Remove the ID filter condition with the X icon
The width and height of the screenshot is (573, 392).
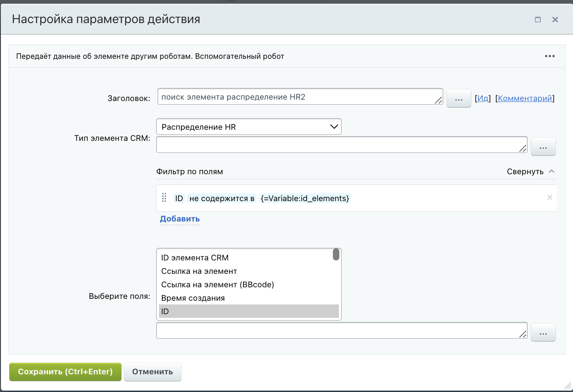(550, 197)
